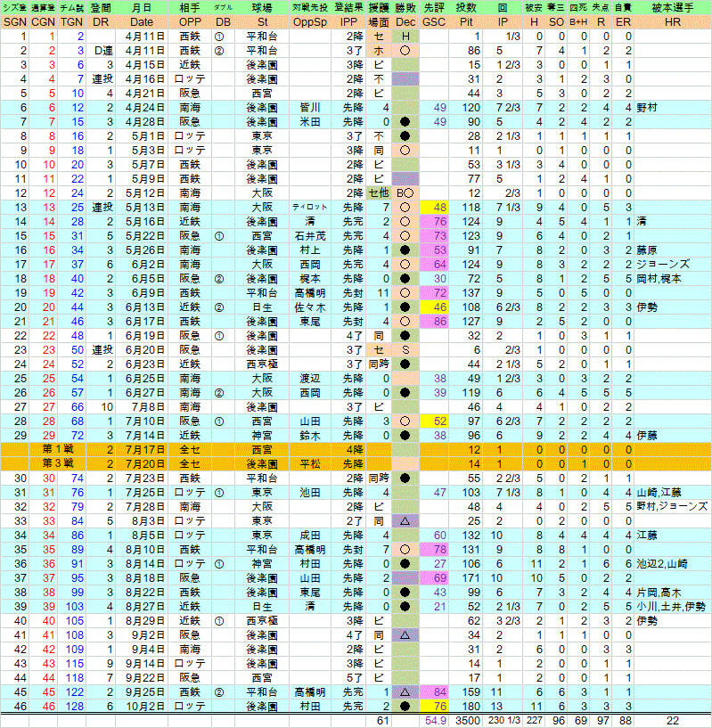
Task: Click the home run cell 藤原
Action: pos(673,250)
